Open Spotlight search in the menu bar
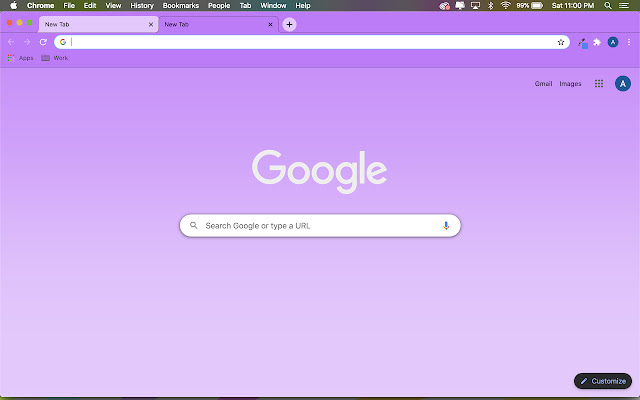The width and height of the screenshot is (640, 400). (608, 6)
